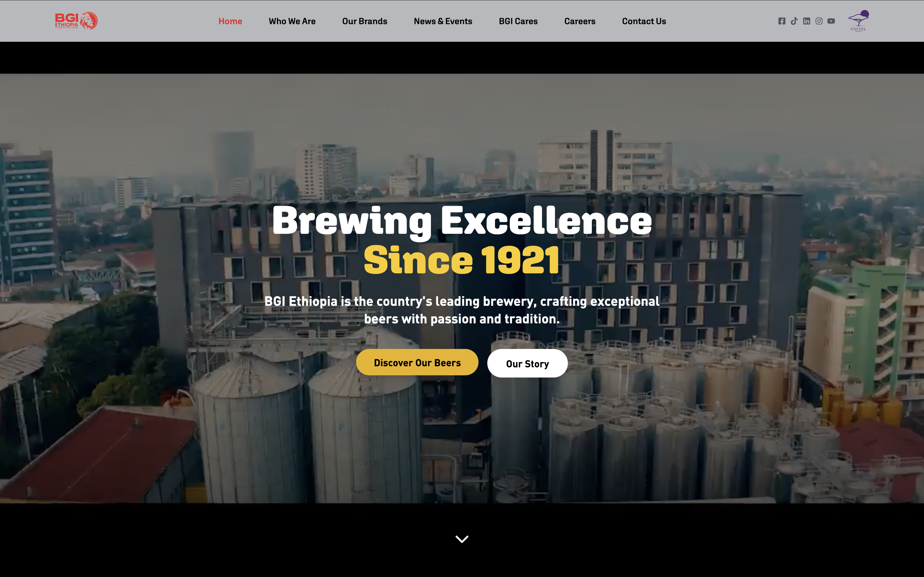The width and height of the screenshot is (924, 577).
Task: Click the downward chevron below the video
Action: pos(462,539)
